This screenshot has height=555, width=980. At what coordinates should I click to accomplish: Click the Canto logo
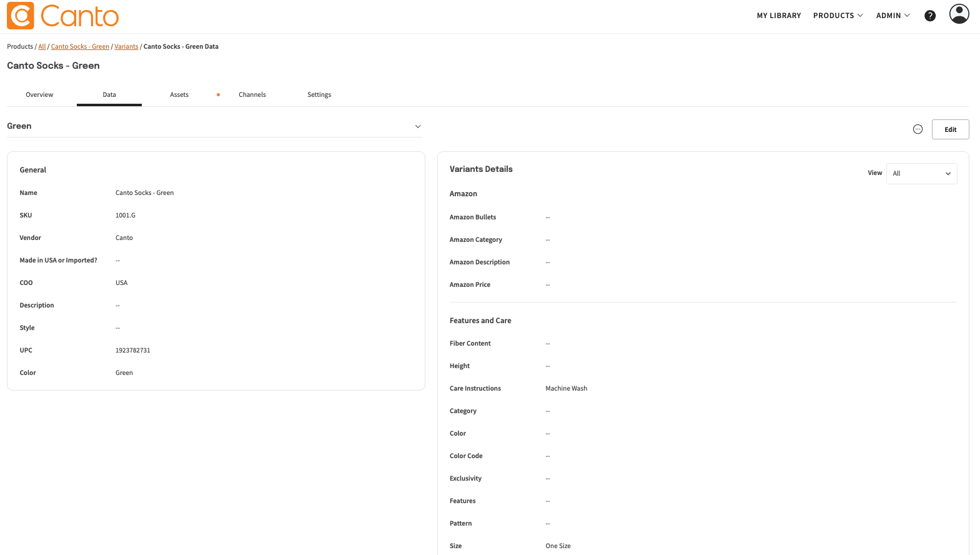(63, 16)
